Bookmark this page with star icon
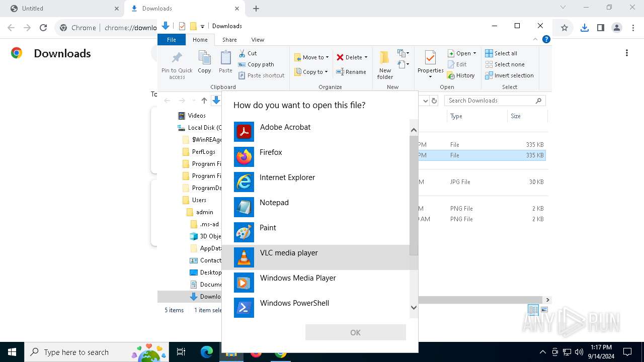The width and height of the screenshot is (644, 362). point(565,28)
